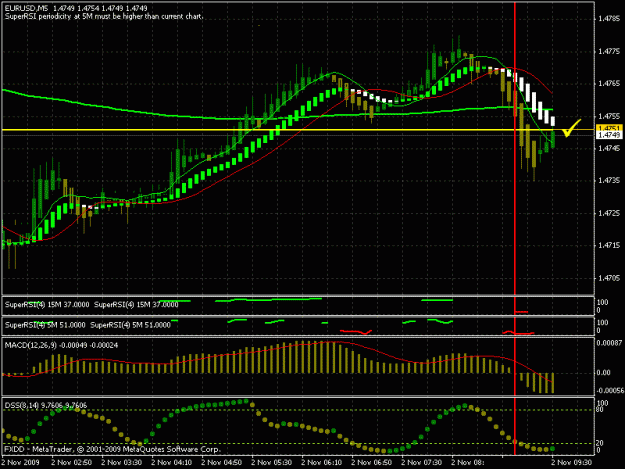
Task: Click the 1.4785 price scale label
Action: (x=610, y=18)
